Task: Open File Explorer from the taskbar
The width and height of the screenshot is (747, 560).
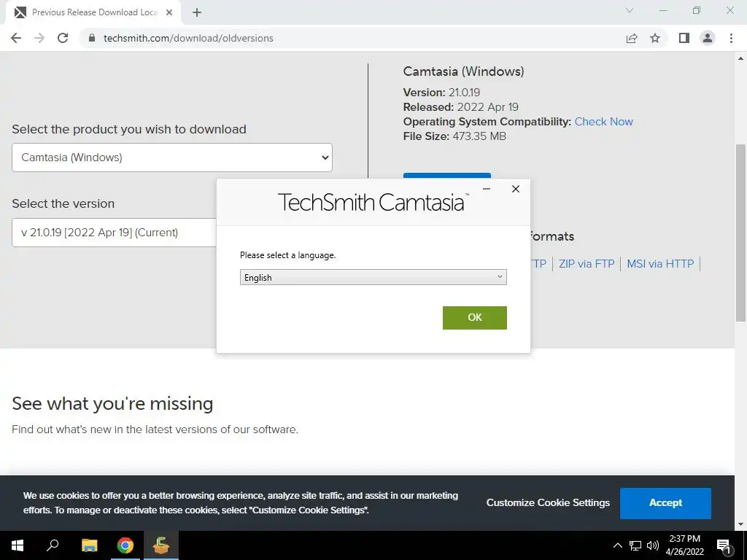Action: click(x=89, y=545)
